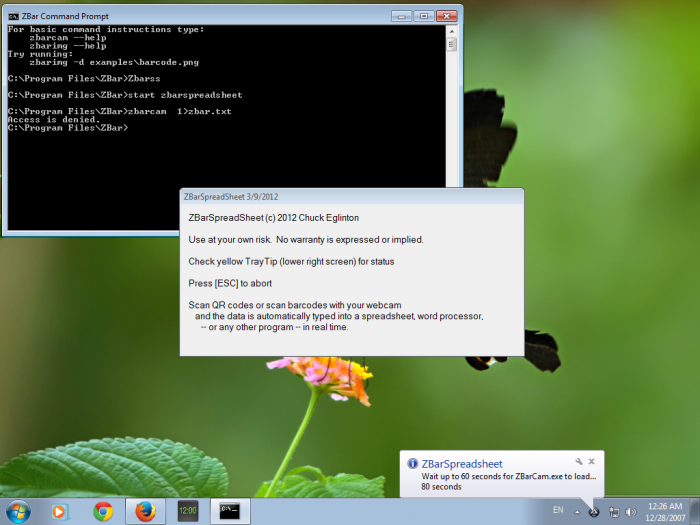Viewport: 700px width, 525px height.
Task: Click the info icon in the balloon tip
Action: tap(412, 463)
